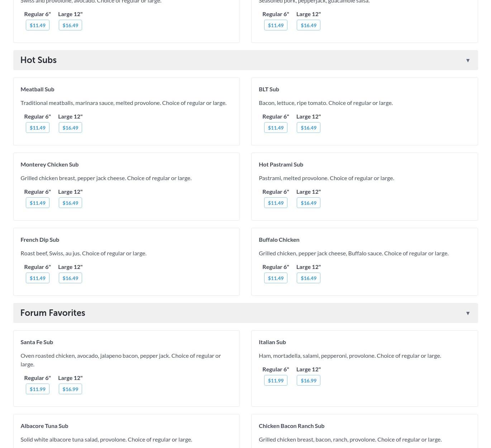Viewport: 491px width, 448px height.
Task: Select French Dip Sub large price
Action: [x=70, y=278]
